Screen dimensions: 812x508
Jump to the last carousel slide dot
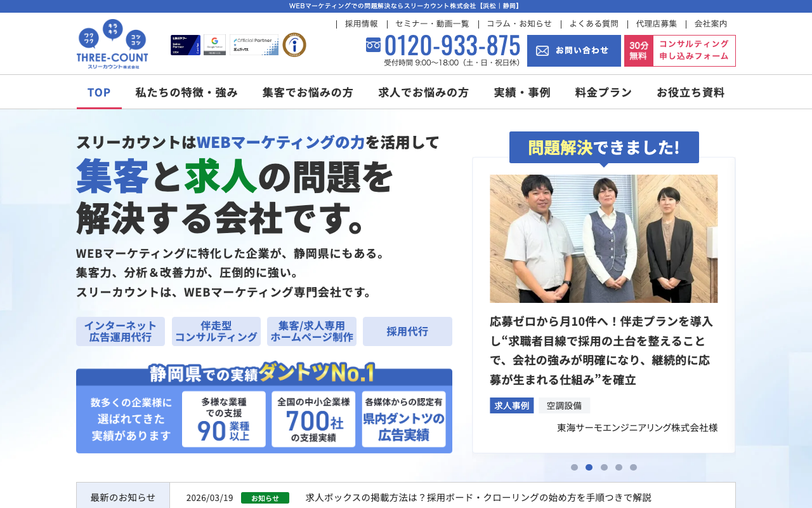click(x=633, y=467)
